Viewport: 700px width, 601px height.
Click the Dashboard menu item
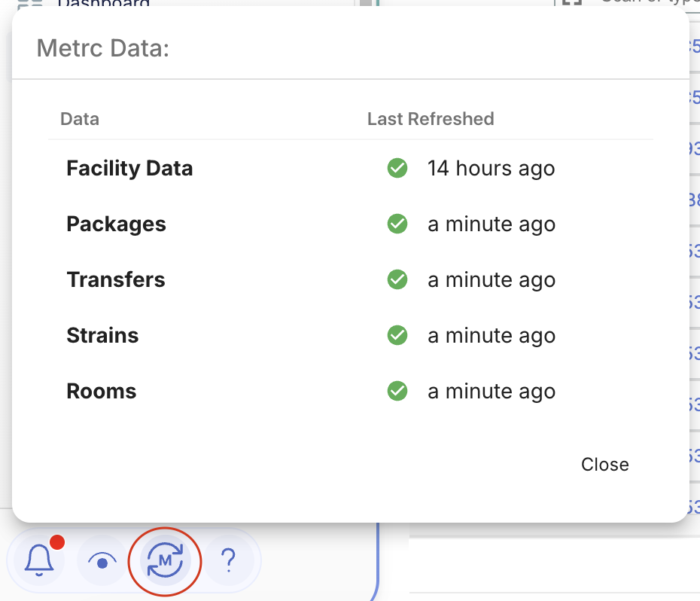(104, 3)
